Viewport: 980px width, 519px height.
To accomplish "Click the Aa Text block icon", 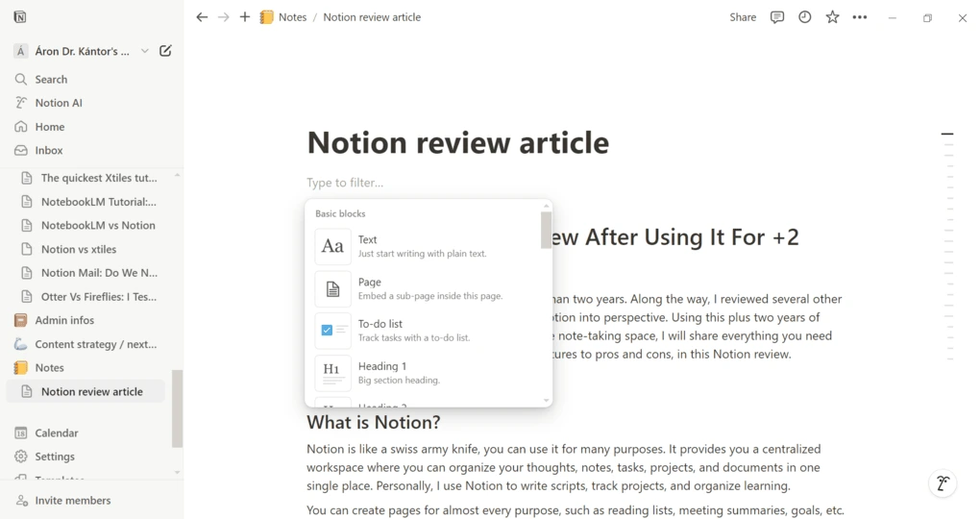I will pyautogui.click(x=332, y=246).
